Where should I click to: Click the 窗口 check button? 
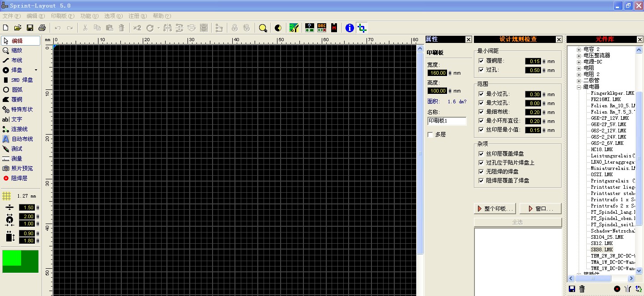[x=541, y=208]
